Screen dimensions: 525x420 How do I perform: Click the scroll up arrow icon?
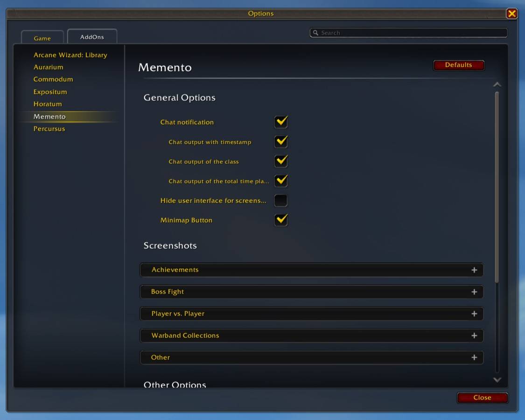tap(497, 84)
